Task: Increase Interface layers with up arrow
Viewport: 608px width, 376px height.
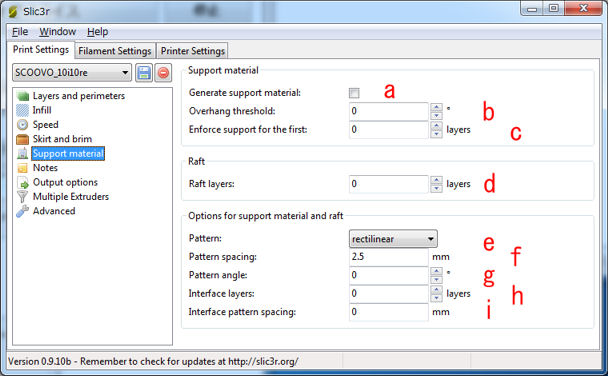Action: point(436,290)
